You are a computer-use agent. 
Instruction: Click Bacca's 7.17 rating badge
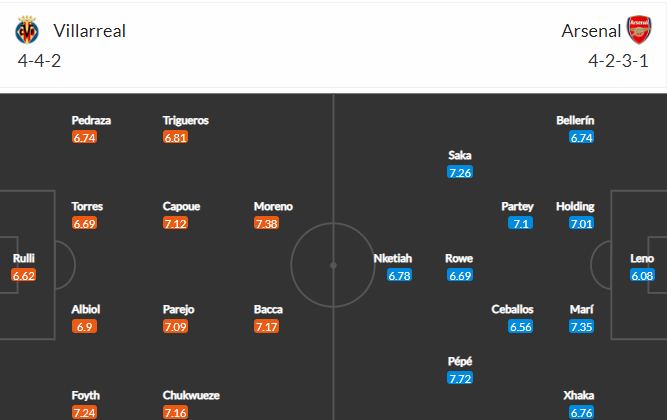tap(266, 327)
